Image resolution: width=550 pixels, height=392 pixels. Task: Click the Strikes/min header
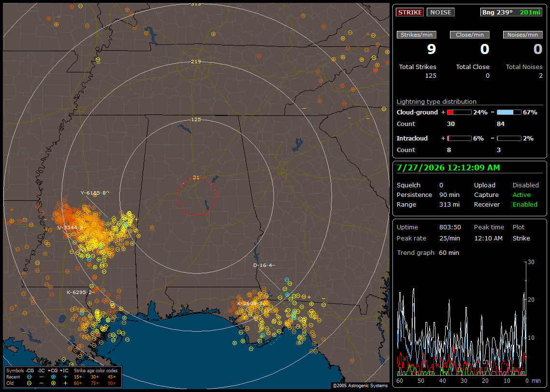pos(416,35)
